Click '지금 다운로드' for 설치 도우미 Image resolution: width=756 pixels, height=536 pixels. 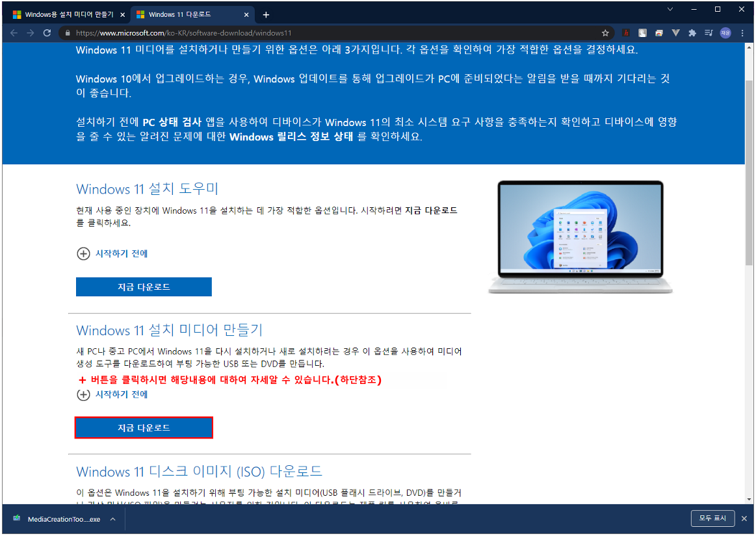(x=144, y=287)
